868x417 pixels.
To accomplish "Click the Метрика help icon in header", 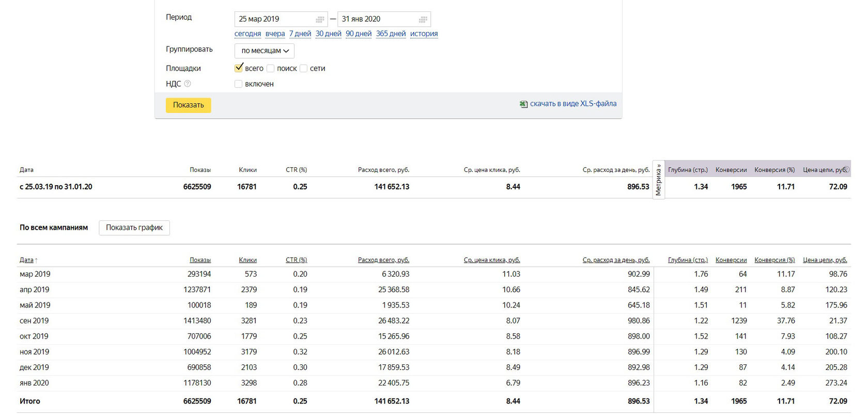I will point(846,169).
